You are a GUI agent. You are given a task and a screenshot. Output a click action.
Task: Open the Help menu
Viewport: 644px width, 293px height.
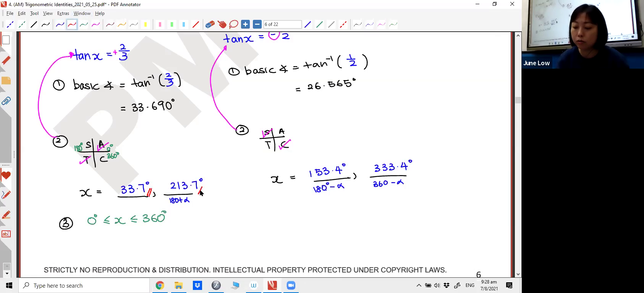tap(100, 13)
